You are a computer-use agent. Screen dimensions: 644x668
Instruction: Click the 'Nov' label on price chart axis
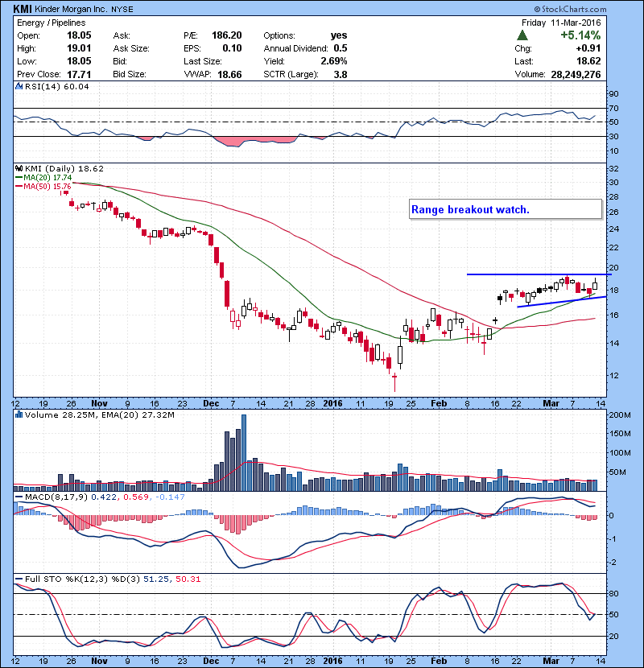tap(99, 403)
